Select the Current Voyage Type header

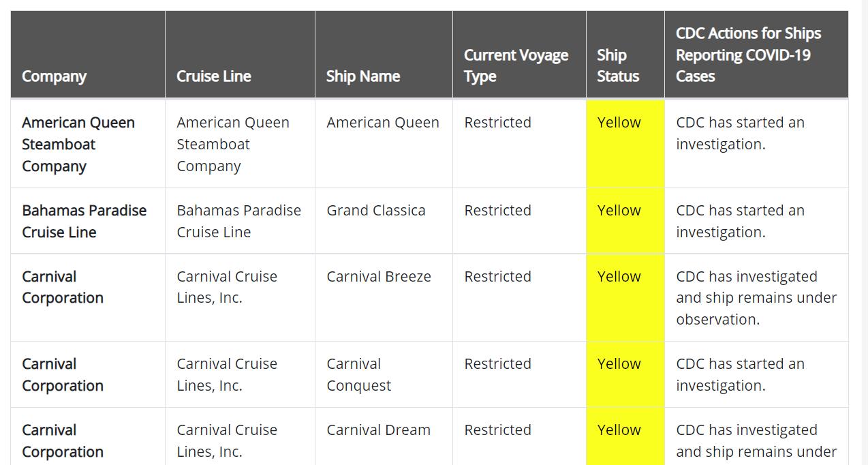[519, 55]
